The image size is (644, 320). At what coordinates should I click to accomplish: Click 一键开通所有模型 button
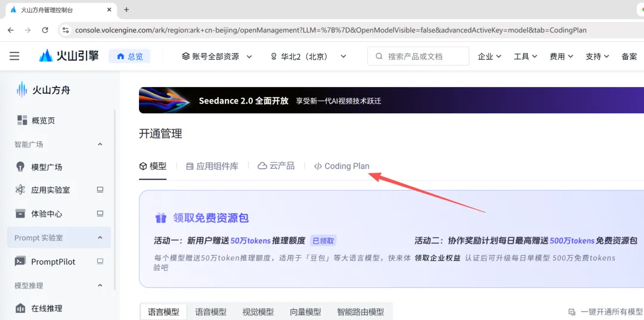606,312
